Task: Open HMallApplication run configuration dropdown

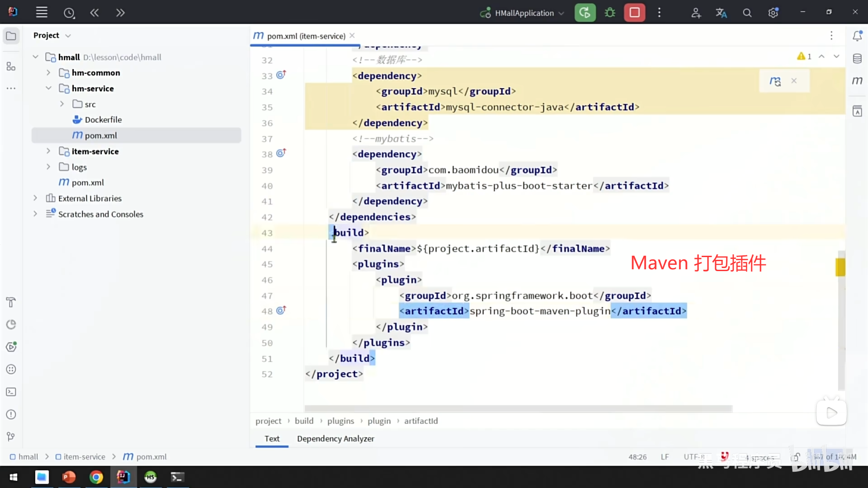Action: click(524, 13)
